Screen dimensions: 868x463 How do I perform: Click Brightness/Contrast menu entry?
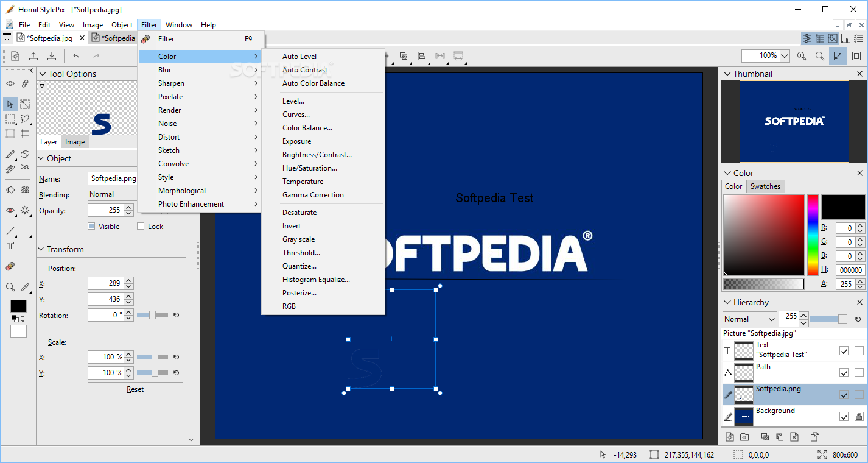point(323,155)
